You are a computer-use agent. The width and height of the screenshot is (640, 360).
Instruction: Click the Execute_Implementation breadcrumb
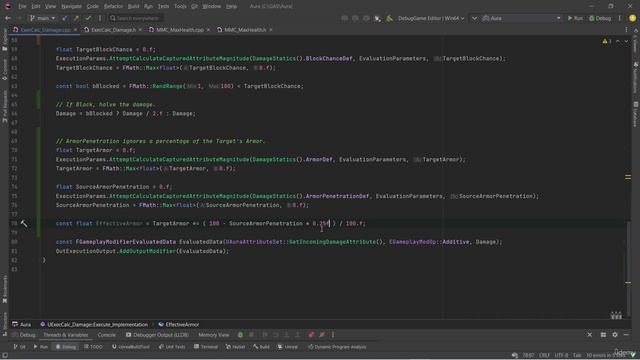(x=94, y=324)
